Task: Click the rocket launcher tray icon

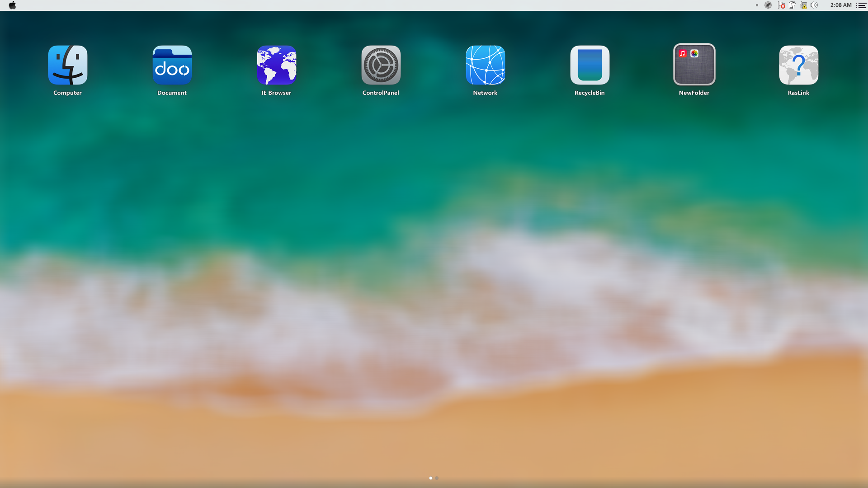Action: 768,5
